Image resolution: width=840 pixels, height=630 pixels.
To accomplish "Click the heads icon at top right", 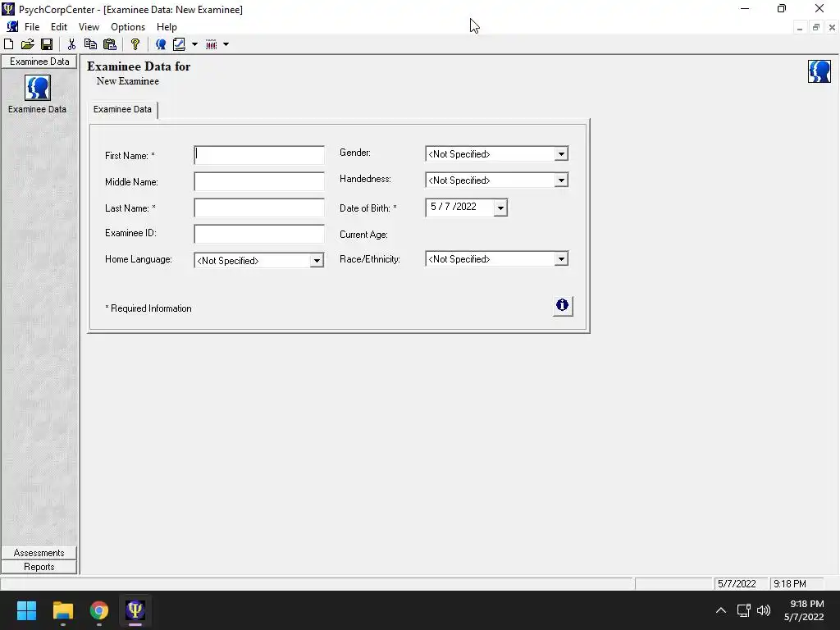I will coord(819,71).
